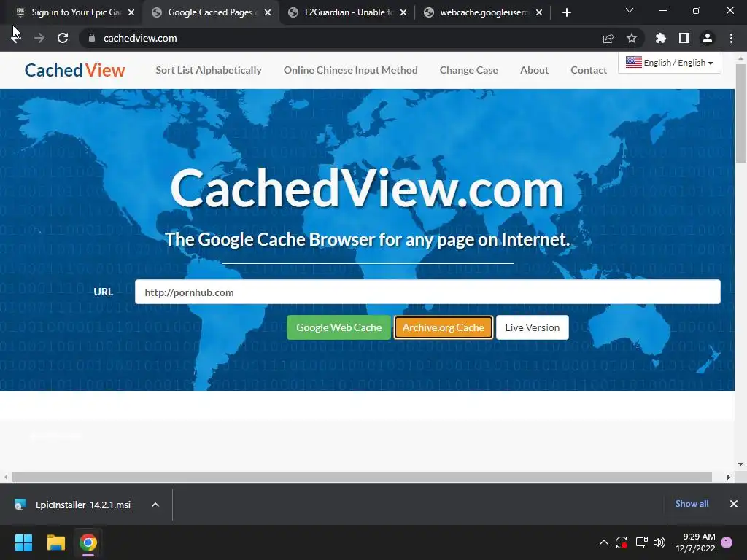Show hidden system tray icons
Viewport: 747px width, 560px height.
click(x=603, y=542)
